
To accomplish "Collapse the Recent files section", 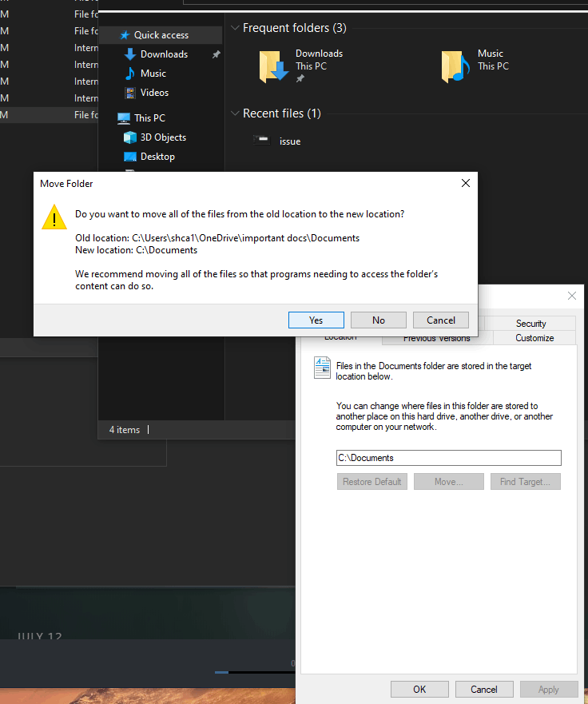I will click(x=235, y=113).
